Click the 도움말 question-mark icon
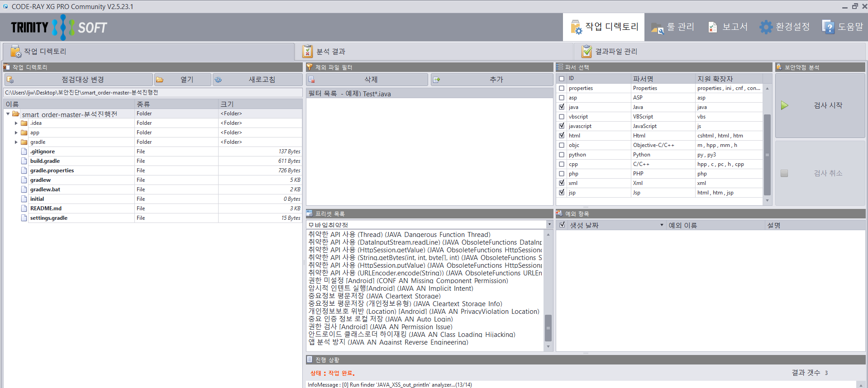Viewport: 868px width, 388px height. pos(828,27)
